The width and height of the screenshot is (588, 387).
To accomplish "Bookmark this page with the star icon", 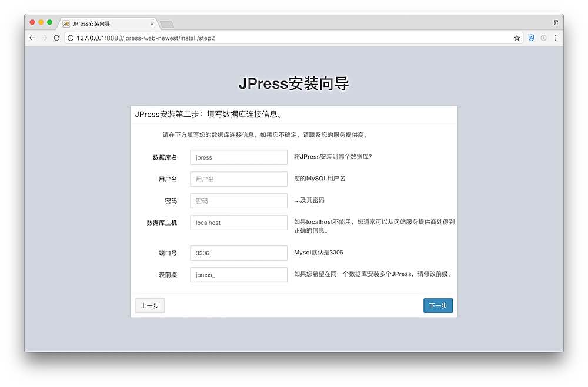I will 517,38.
